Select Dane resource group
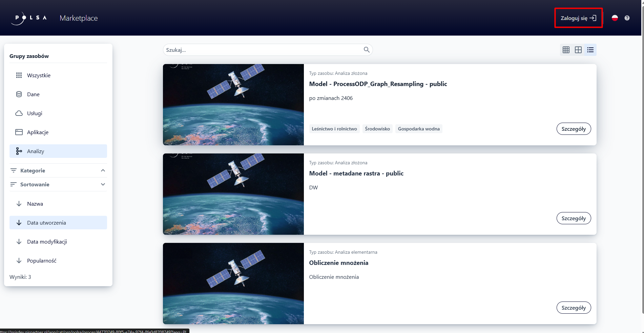Screen dimensions: 644x333 pos(58,94)
